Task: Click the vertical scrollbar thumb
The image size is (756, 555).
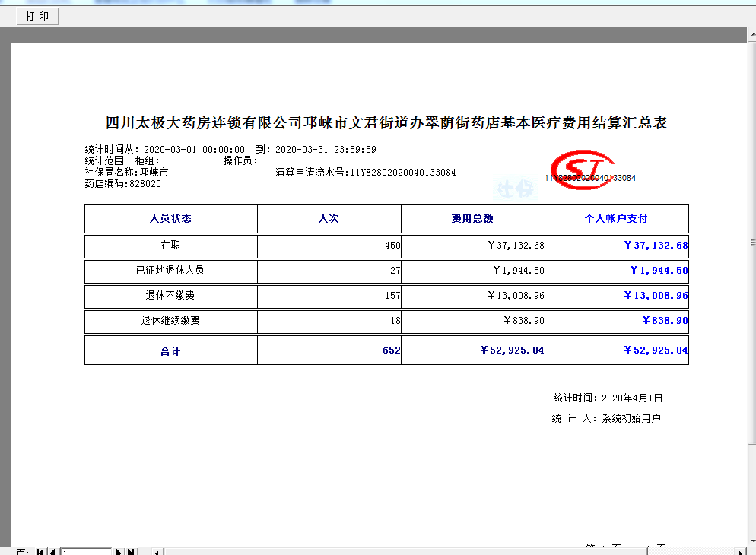Action: click(751, 243)
